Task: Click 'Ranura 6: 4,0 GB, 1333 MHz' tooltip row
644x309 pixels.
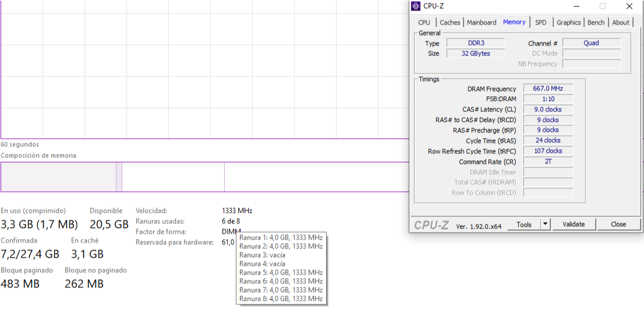Action: click(x=281, y=281)
